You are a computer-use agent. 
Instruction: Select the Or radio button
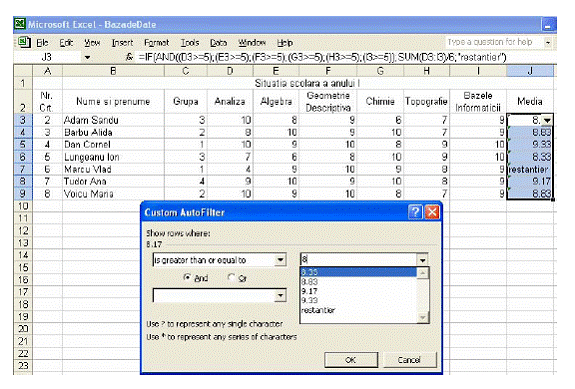pyautogui.click(x=231, y=277)
